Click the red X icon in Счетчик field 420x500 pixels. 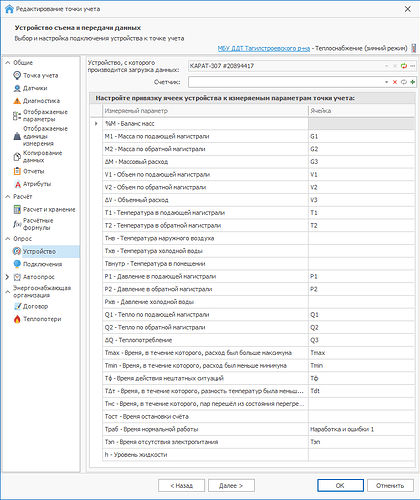pyautogui.click(x=395, y=82)
